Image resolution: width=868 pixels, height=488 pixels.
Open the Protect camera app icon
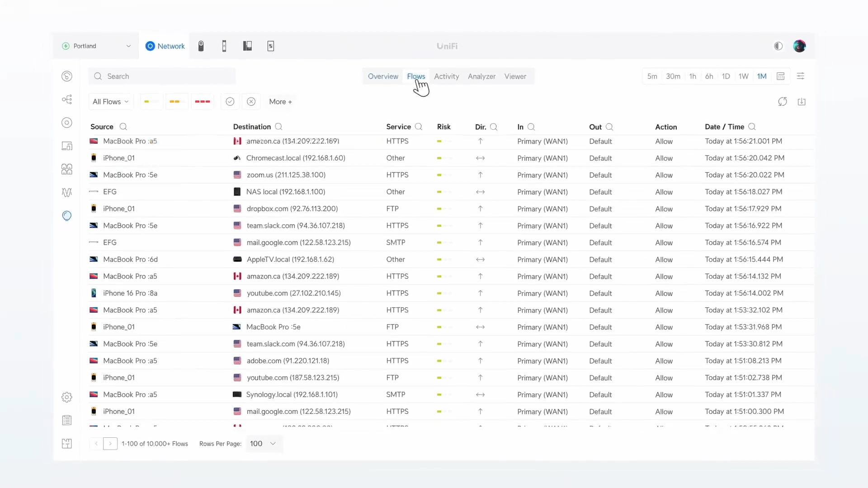pyautogui.click(x=201, y=46)
